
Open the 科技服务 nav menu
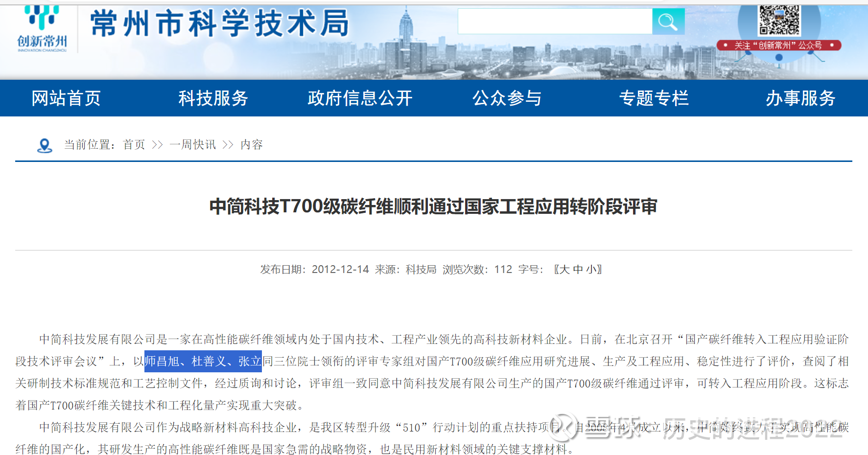[x=213, y=98]
